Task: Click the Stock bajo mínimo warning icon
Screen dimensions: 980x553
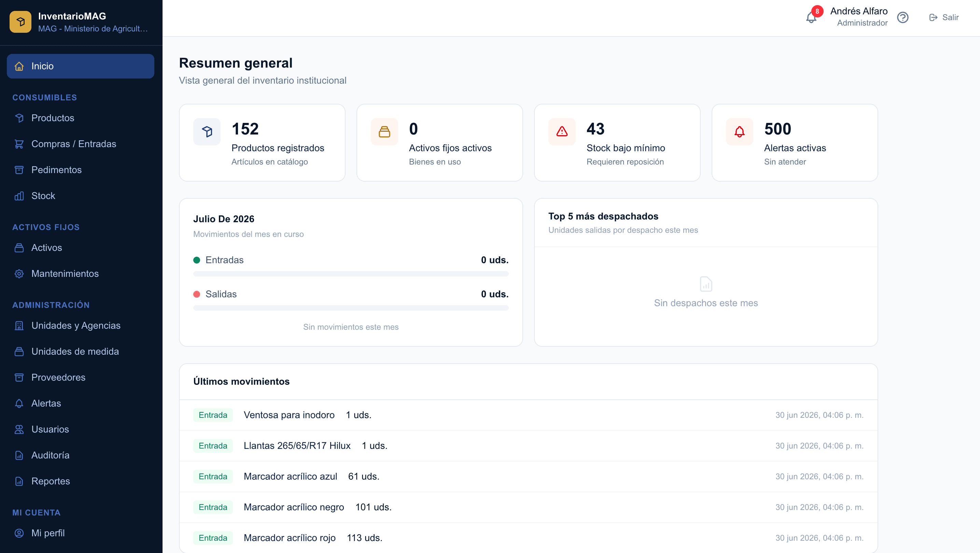Action: (562, 132)
